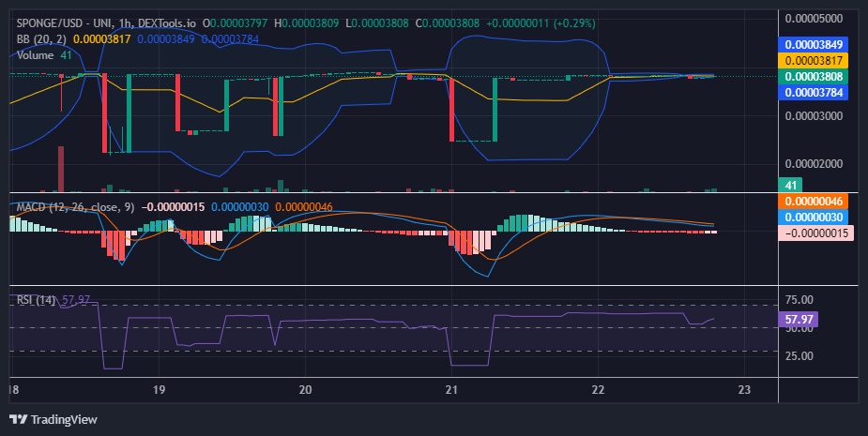
Task: Click the orange MACD legend value 0.00000046
Action: click(x=304, y=207)
